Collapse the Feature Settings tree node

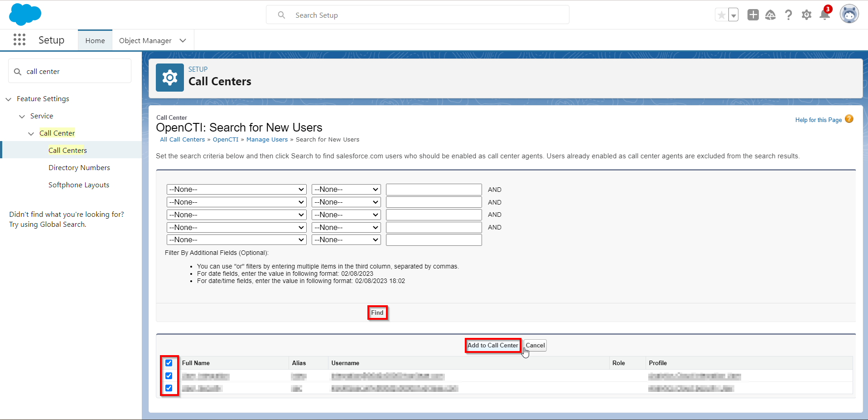(8, 99)
